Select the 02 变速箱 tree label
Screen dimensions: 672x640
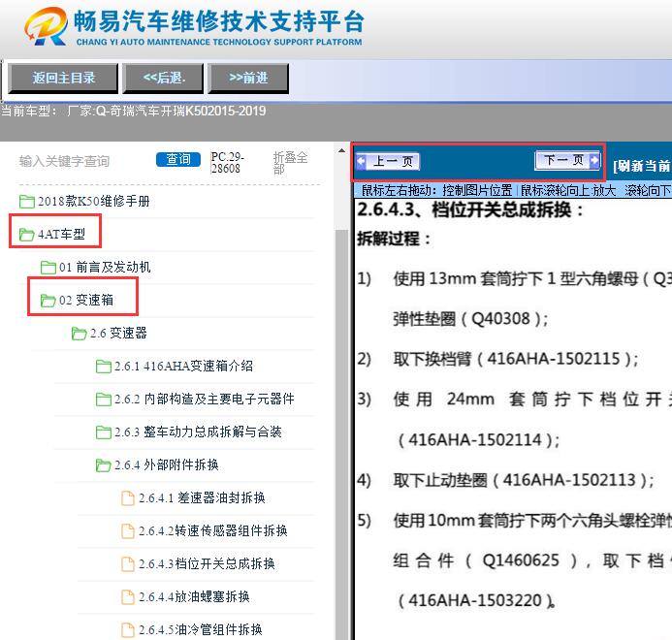(86, 300)
